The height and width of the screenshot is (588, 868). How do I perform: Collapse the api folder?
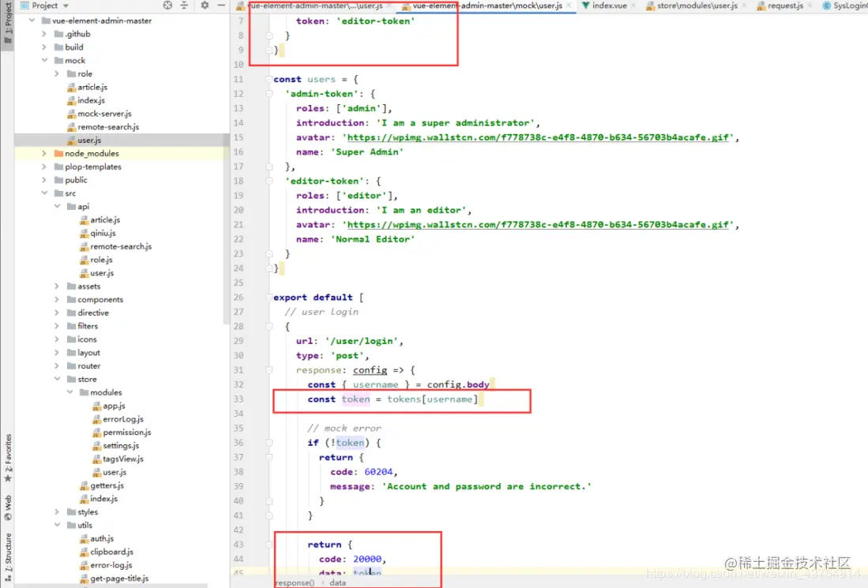57,206
